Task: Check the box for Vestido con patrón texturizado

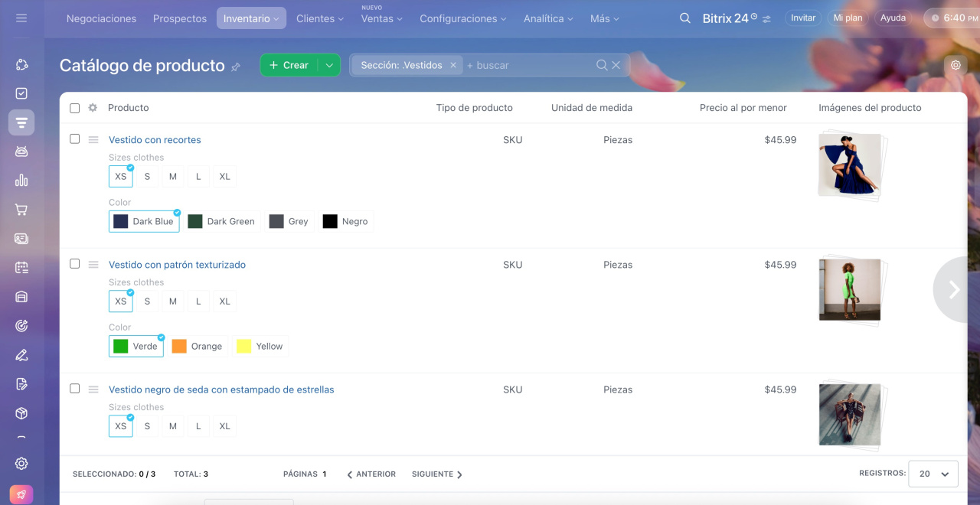Action: pyautogui.click(x=75, y=264)
